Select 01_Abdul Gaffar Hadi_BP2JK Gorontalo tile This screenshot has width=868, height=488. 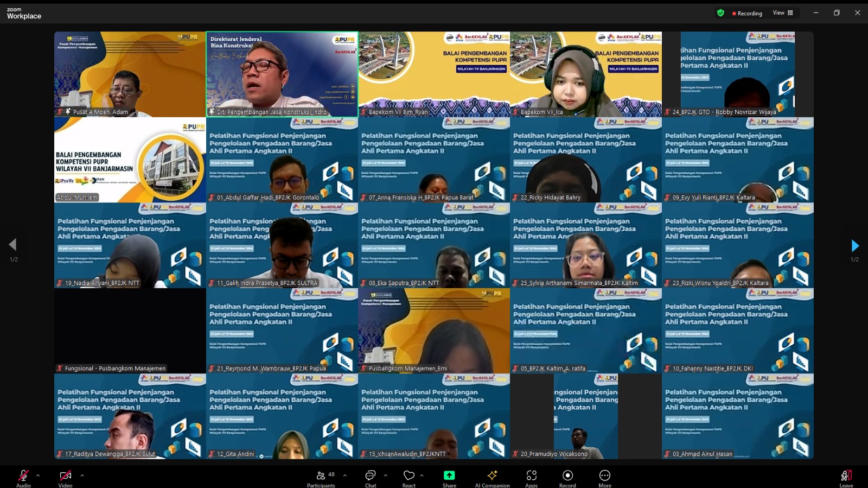click(282, 160)
